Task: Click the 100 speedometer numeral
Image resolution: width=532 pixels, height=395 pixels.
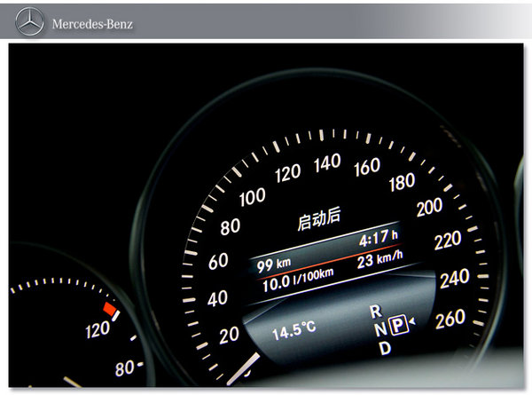Action: coord(252,197)
